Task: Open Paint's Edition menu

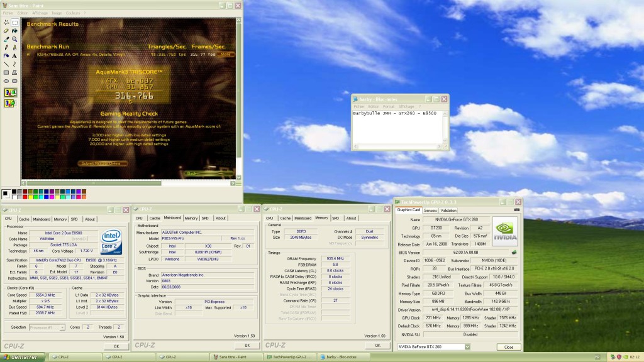Action: (x=23, y=13)
